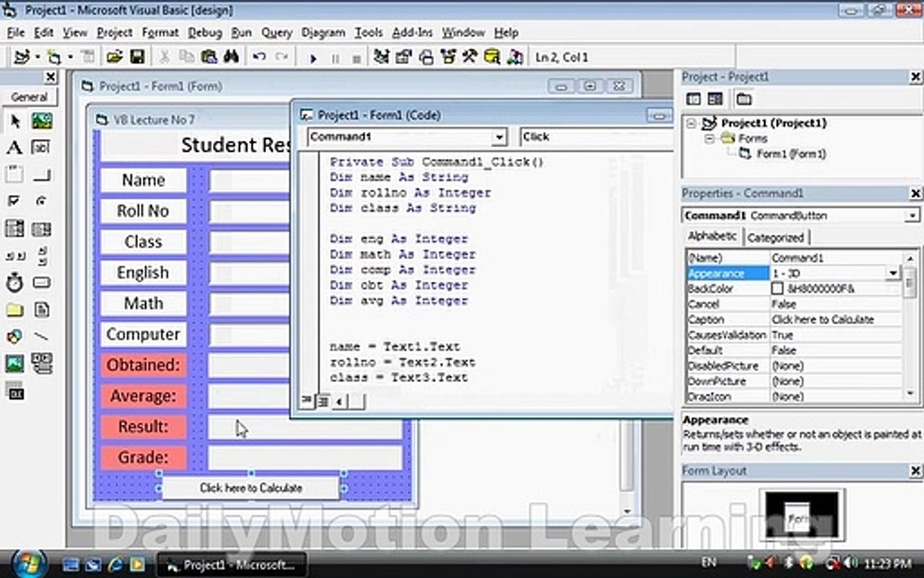Select the horizontal scrollbar control tool

coord(14,255)
